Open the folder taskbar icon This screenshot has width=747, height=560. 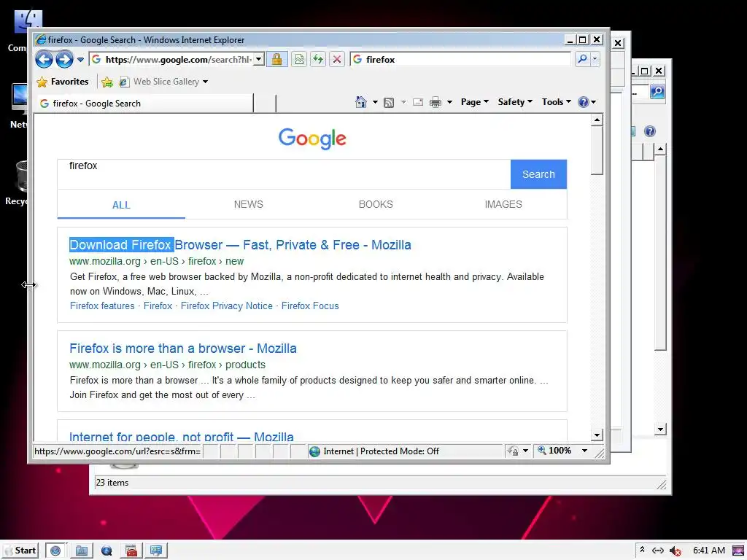(x=82, y=551)
